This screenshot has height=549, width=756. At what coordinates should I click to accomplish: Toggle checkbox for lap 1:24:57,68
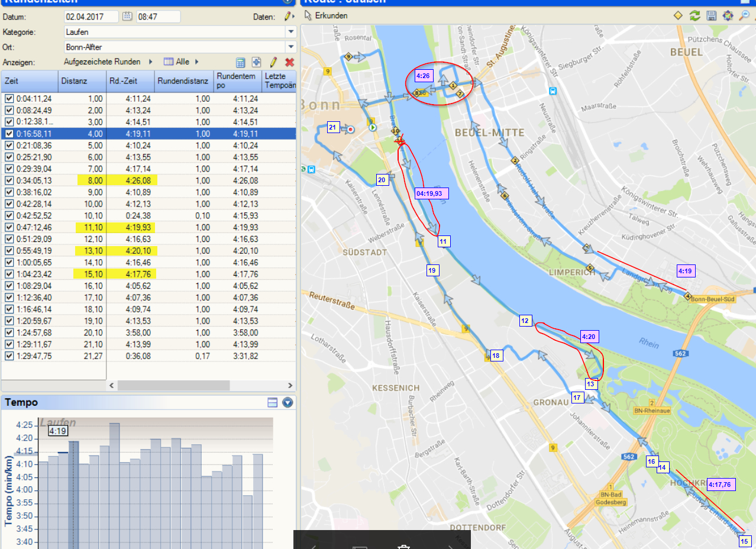(x=8, y=332)
